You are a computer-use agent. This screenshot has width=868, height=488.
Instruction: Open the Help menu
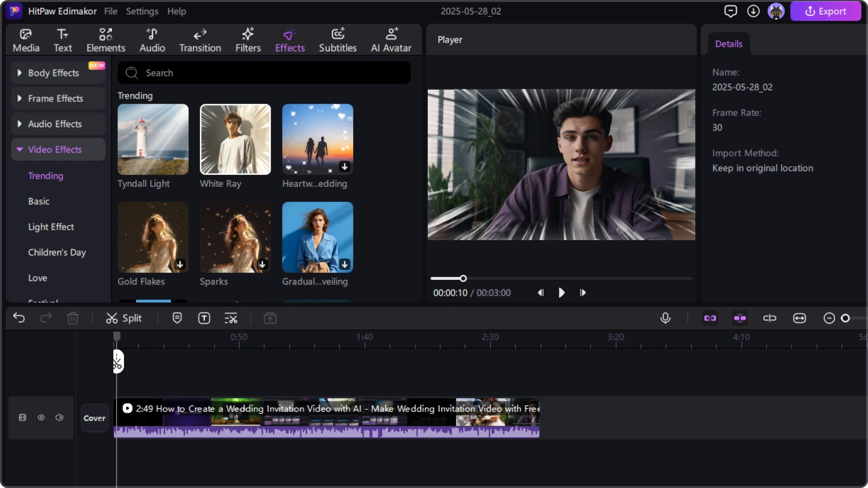coord(176,11)
